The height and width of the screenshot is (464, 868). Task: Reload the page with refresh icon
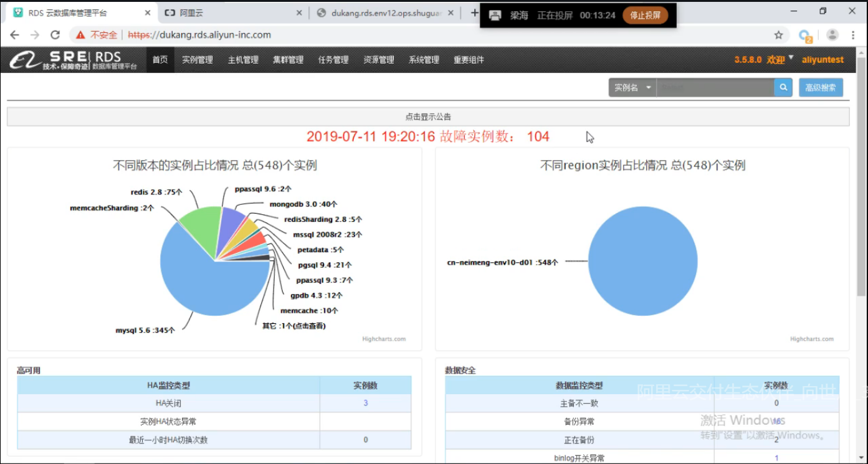55,35
